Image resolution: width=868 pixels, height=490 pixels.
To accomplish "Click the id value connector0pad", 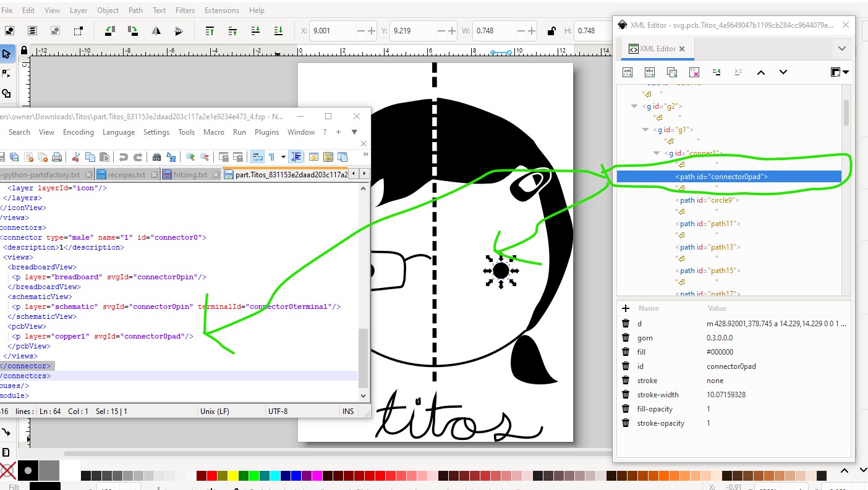I will 731,366.
